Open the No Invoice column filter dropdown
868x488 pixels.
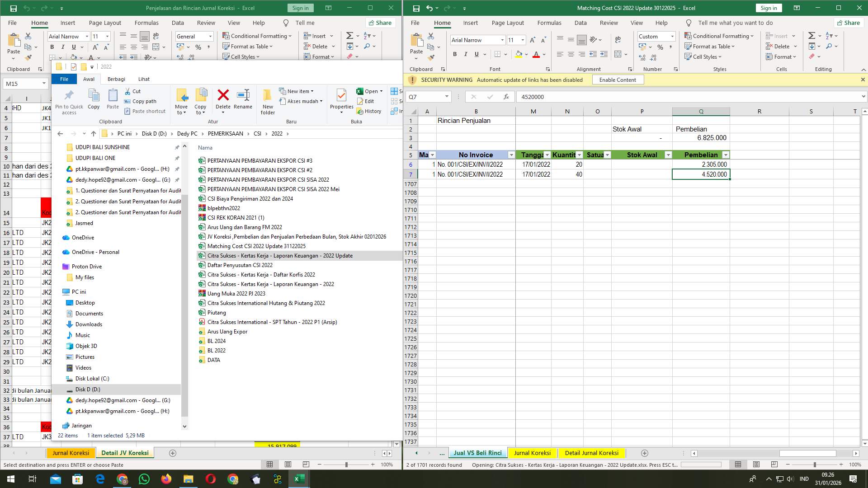tap(511, 155)
